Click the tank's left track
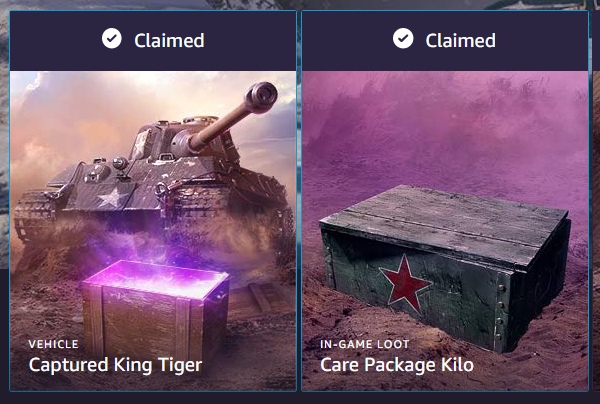 [x=33, y=216]
